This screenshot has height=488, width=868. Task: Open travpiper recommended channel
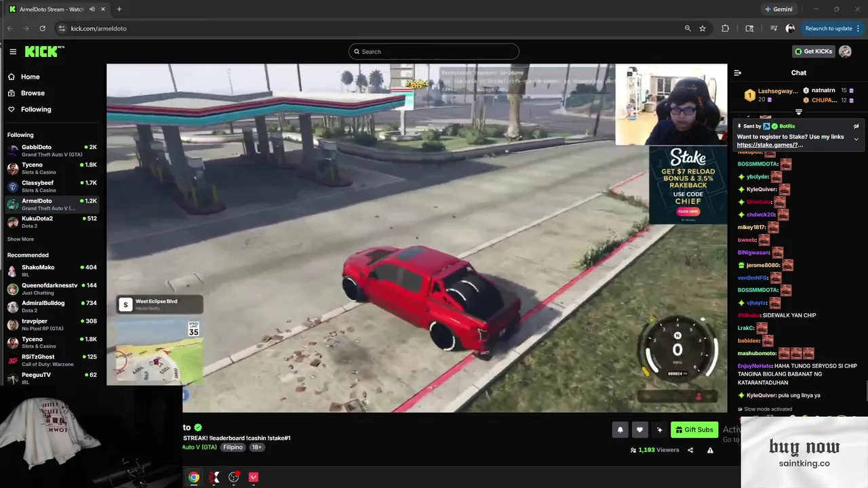click(x=52, y=325)
